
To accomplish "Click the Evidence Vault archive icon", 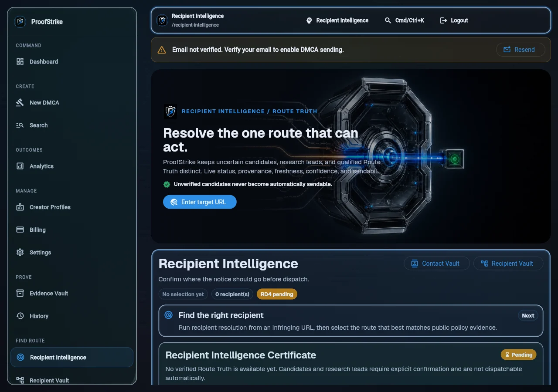I will pos(20,294).
